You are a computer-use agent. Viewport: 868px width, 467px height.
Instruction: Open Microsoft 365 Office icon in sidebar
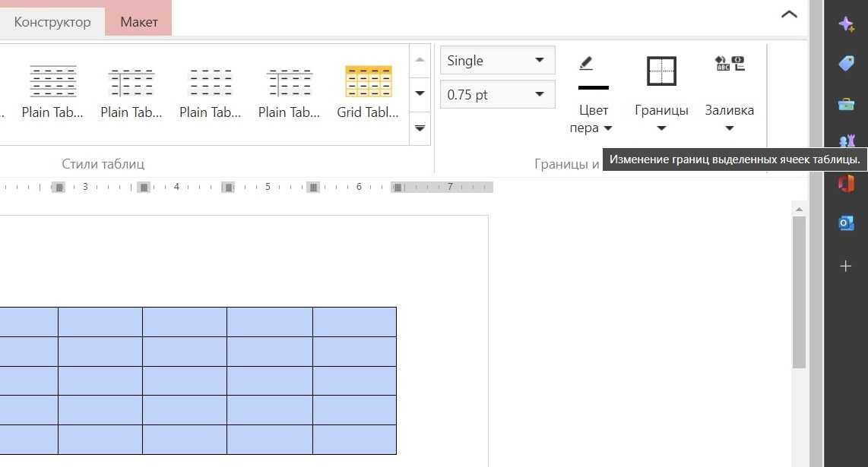click(x=846, y=183)
